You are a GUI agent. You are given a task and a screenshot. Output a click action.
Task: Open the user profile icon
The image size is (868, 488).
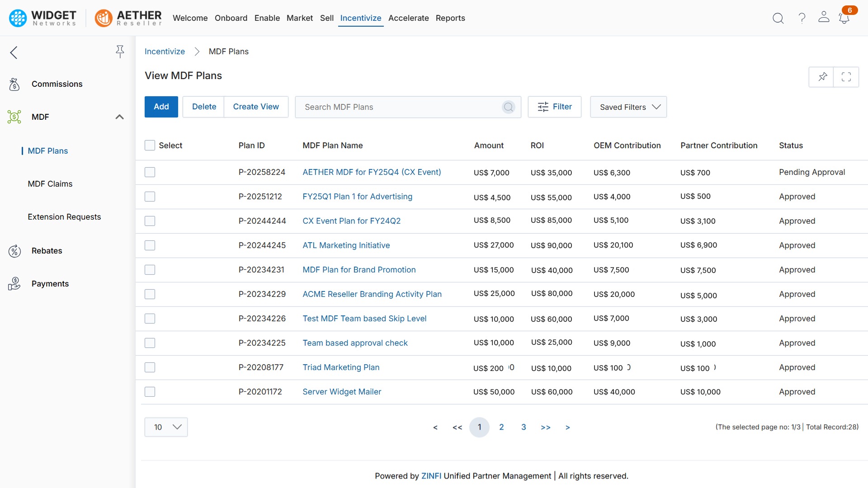click(x=824, y=17)
